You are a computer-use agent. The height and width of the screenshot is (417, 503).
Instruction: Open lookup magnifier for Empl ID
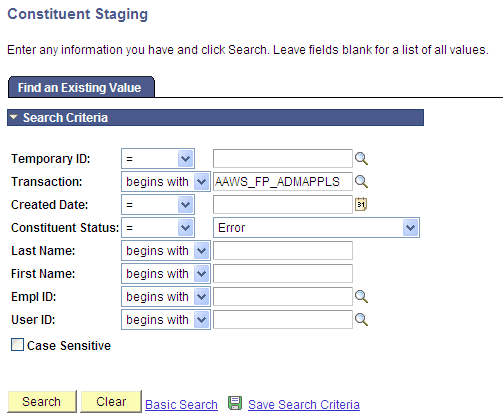[x=361, y=296]
